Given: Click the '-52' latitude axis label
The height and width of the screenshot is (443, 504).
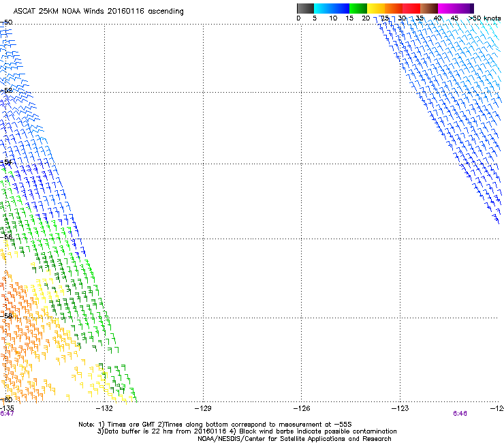Looking at the screenshot, I should 6,91.
